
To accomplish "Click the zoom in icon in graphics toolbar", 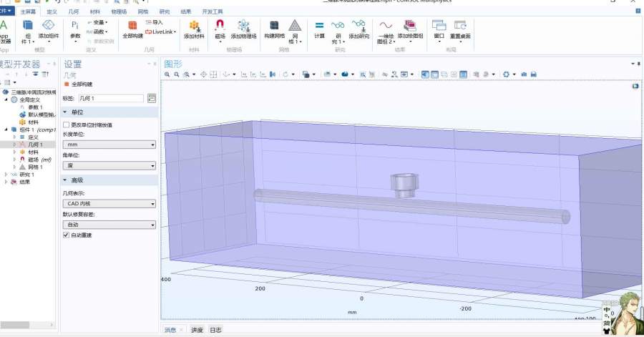I will 168,74.
